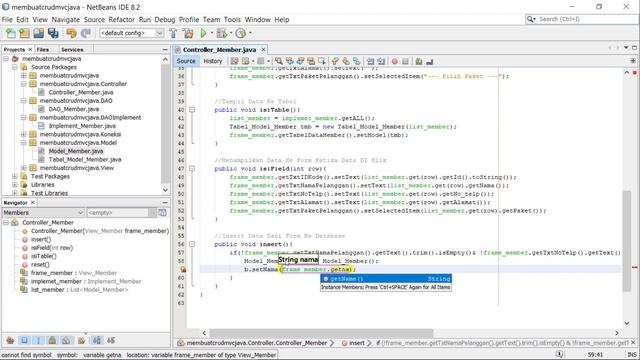Click the New File toolbar icon

pyautogui.click(x=11, y=33)
